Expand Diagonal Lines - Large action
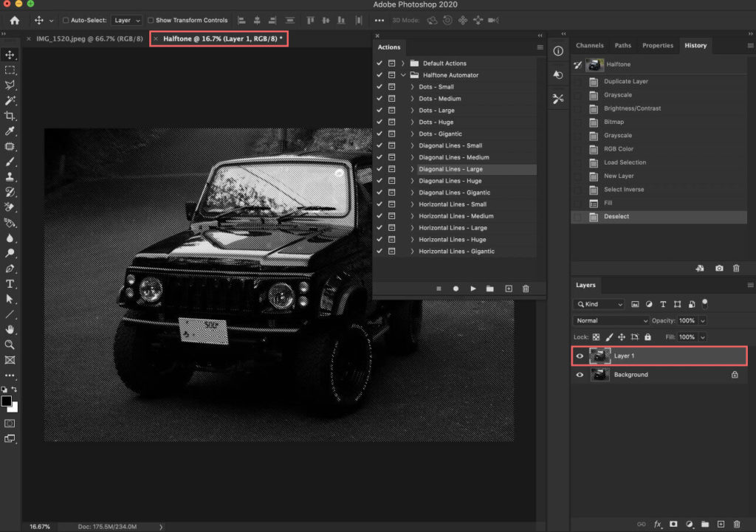756x532 pixels. (x=412, y=169)
